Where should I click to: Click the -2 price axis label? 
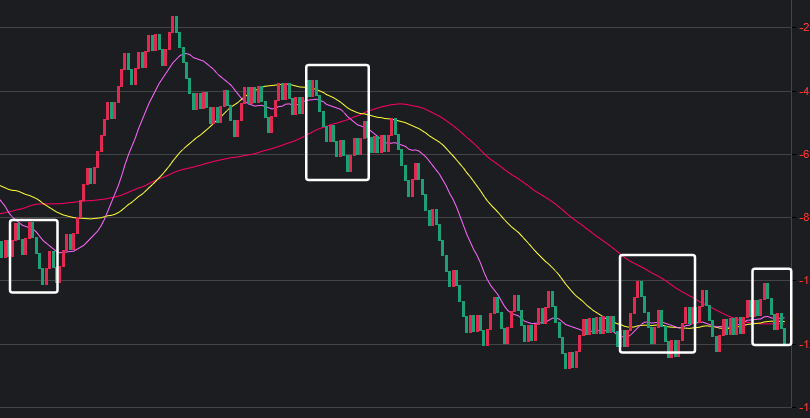coord(803,28)
